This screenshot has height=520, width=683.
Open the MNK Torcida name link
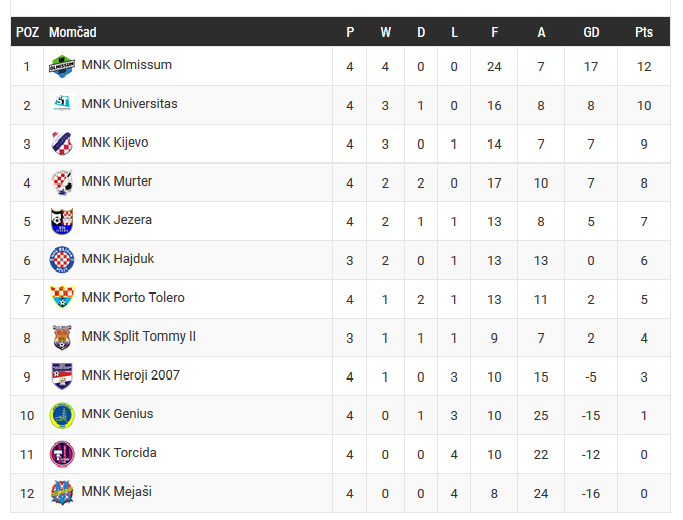click(118, 453)
